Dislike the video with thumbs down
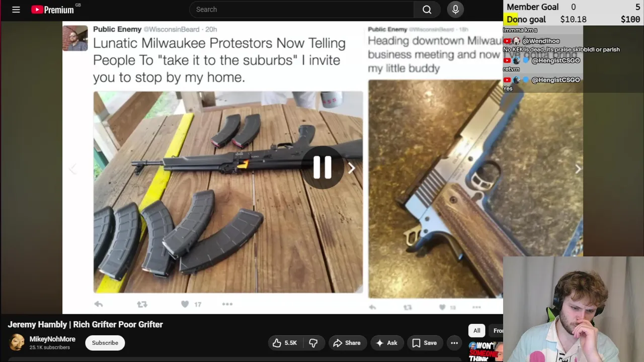Image resolution: width=644 pixels, height=362 pixels. click(313, 343)
